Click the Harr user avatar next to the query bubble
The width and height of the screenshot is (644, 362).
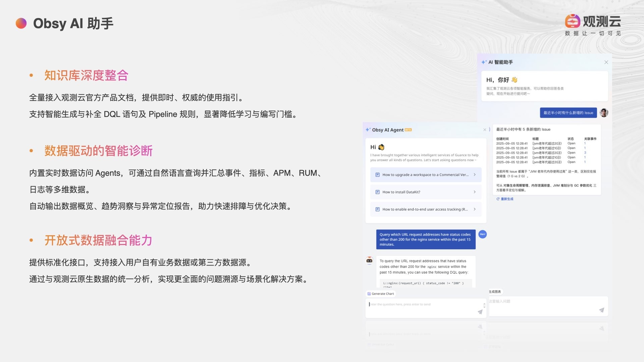(482, 234)
